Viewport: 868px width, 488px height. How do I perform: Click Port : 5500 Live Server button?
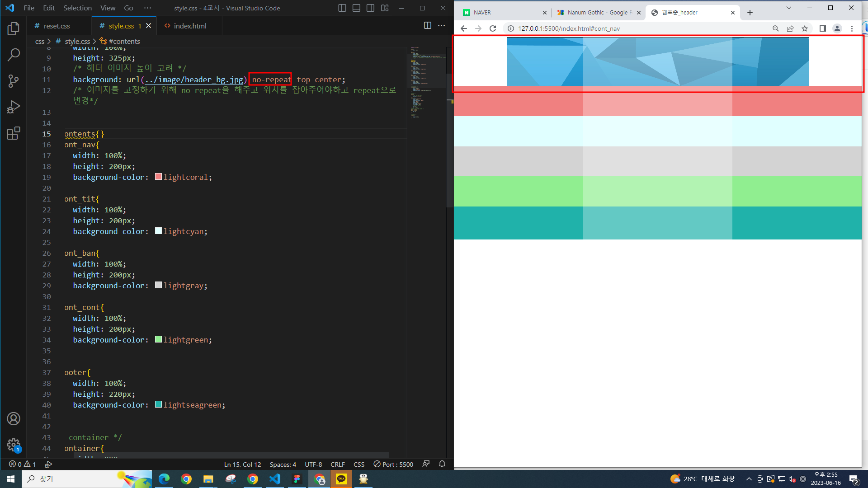(x=393, y=464)
